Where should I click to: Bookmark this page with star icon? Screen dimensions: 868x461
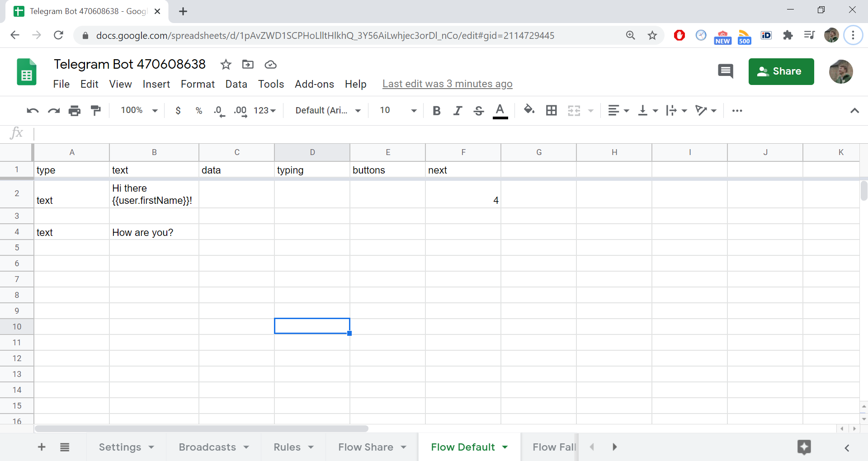(652, 35)
